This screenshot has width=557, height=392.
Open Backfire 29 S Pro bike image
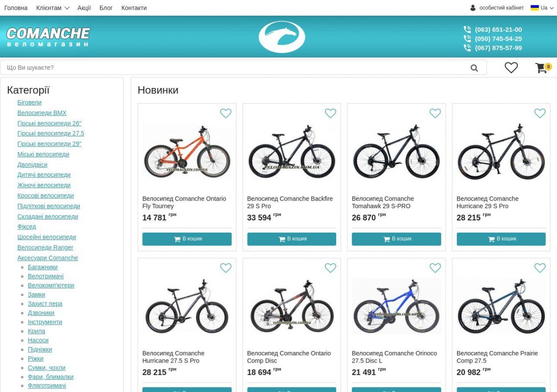[x=292, y=152]
